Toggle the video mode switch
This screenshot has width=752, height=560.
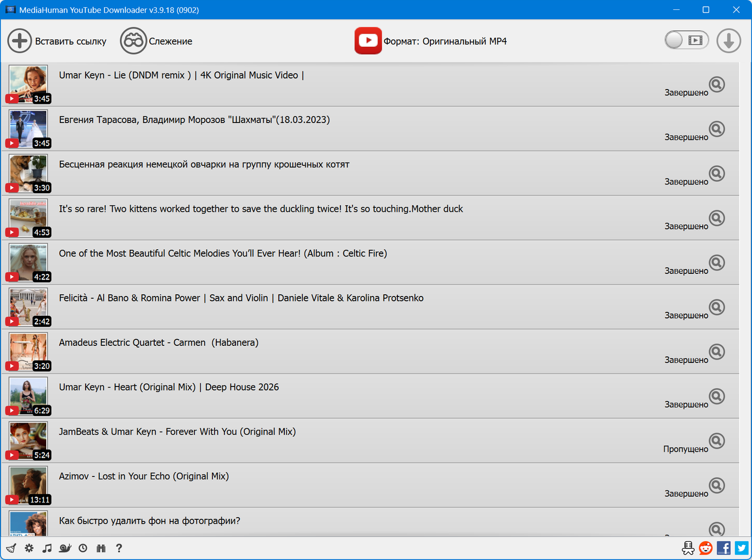[687, 40]
